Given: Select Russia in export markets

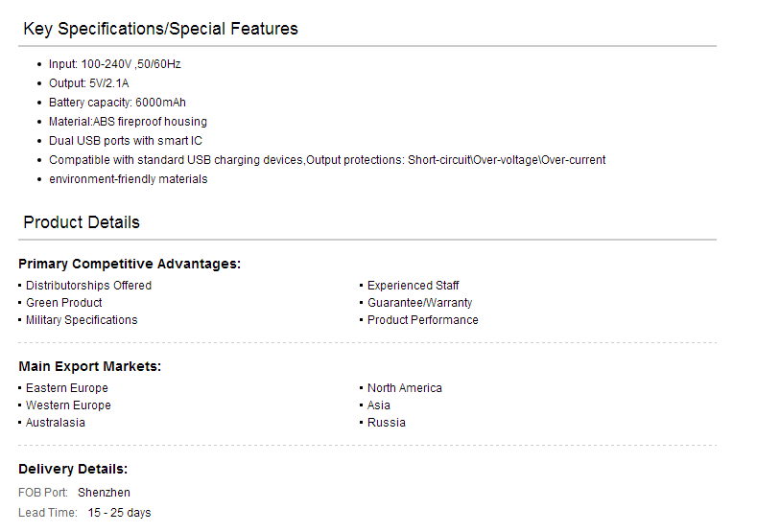Looking at the screenshot, I should point(387,423).
